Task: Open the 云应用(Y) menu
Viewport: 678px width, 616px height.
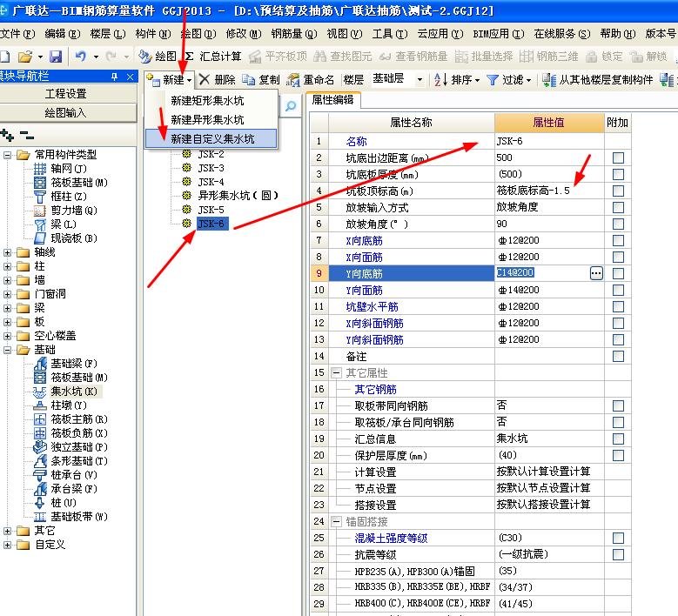Action: (440, 34)
